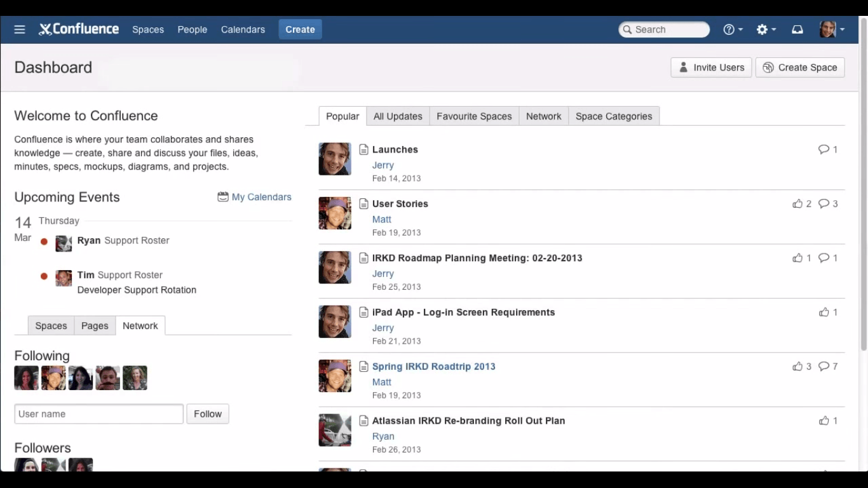The image size is (868, 488).
Task: Click the like icon on Atlassian Re-branding row
Action: pos(824,421)
